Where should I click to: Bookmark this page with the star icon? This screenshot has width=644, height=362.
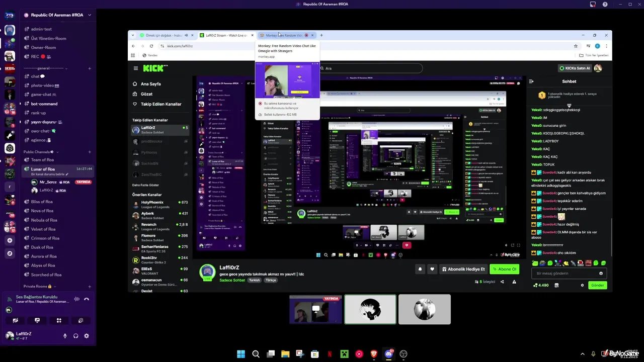tap(576, 46)
